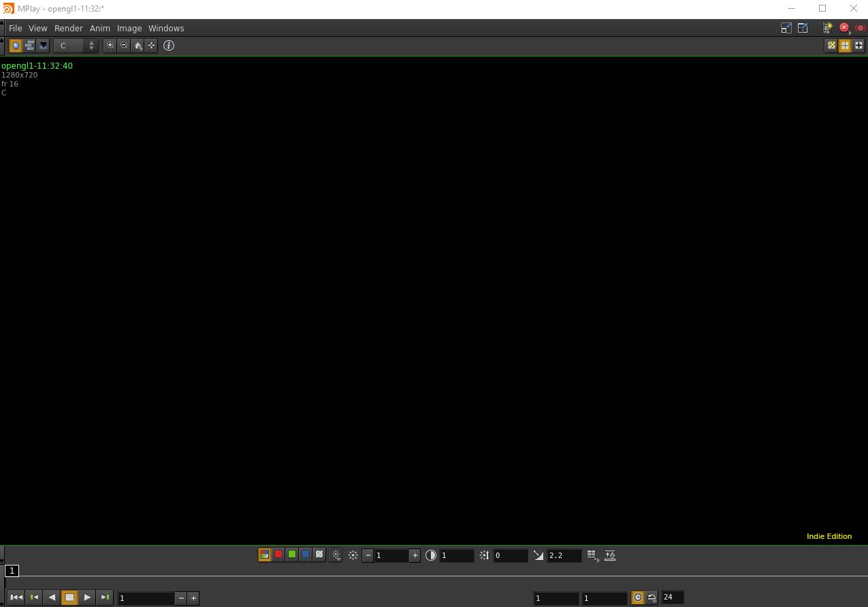Click the zoom in magnifier icon

pos(110,46)
